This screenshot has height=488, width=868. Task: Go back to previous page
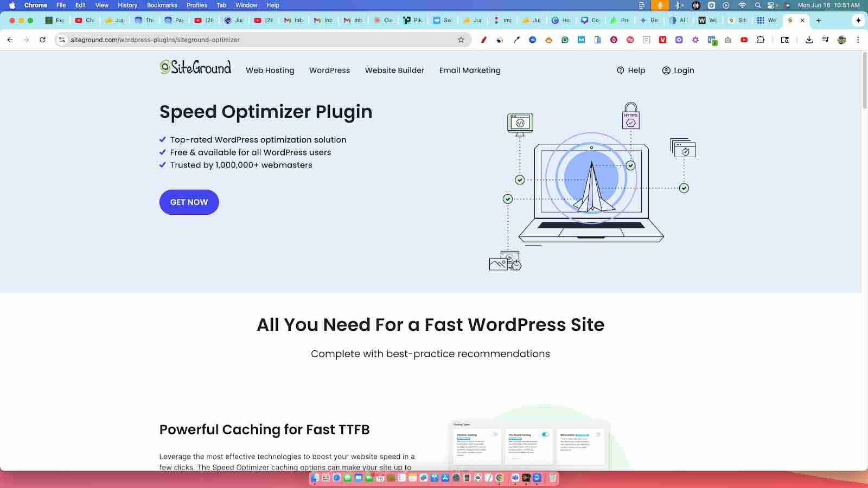pyautogui.click(x=10, y=40)
